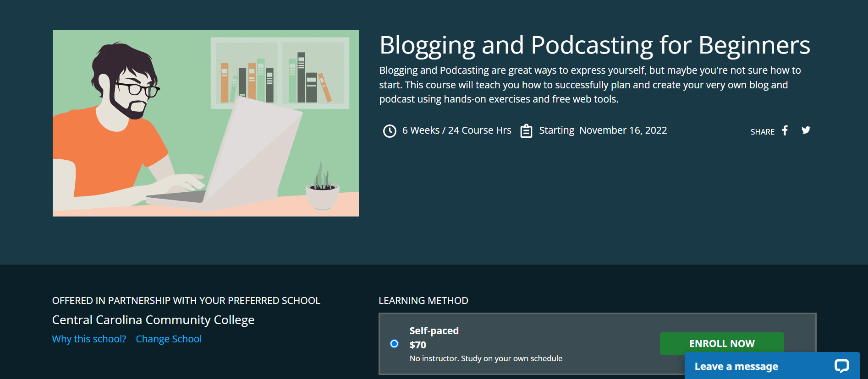This screenshot has width=868, height=379.
Task: Share the course on Twitter
Action: (806, 130)
